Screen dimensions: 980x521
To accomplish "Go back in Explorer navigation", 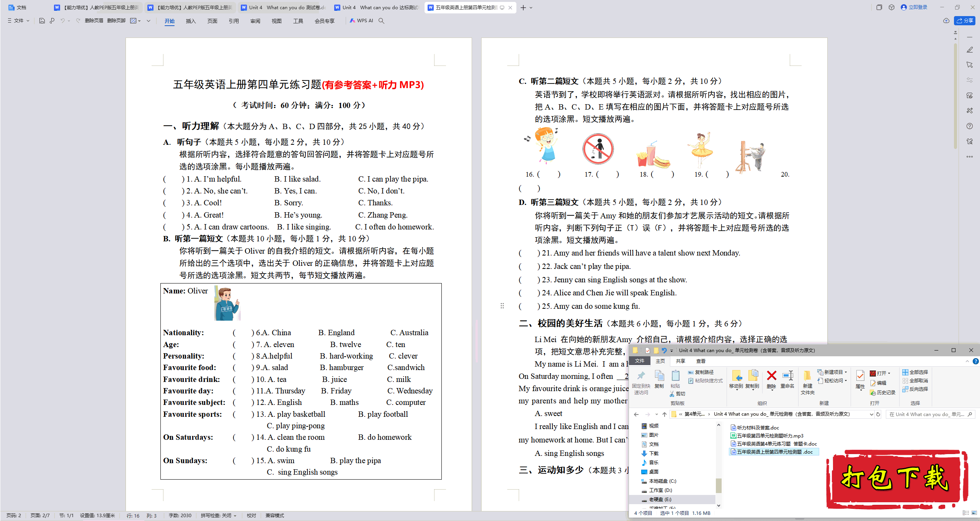I will click(x=636, y=415).
